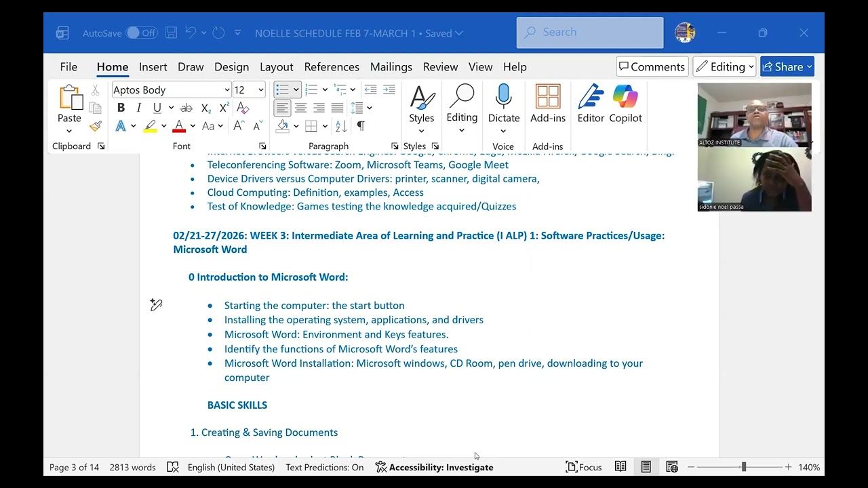868x488 pixels.
Task: Switch to the Design tab
Action: [x=231, y=66]
